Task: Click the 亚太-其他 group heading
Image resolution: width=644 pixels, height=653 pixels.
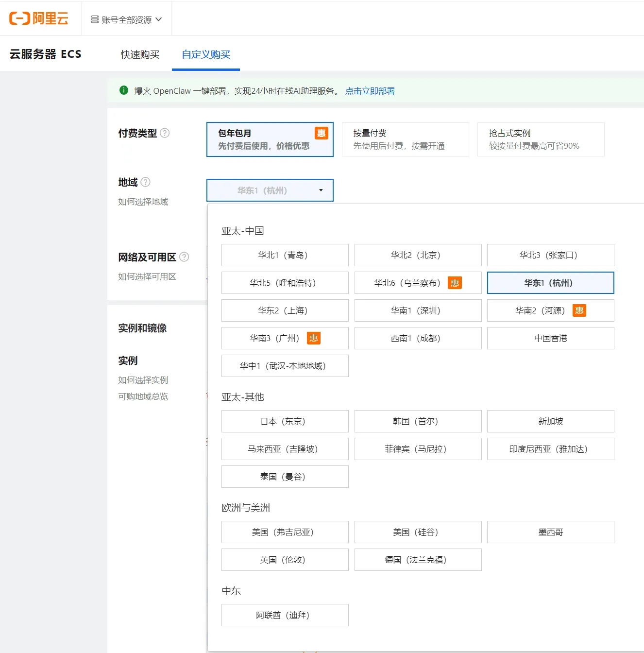Action: point(243,397)
